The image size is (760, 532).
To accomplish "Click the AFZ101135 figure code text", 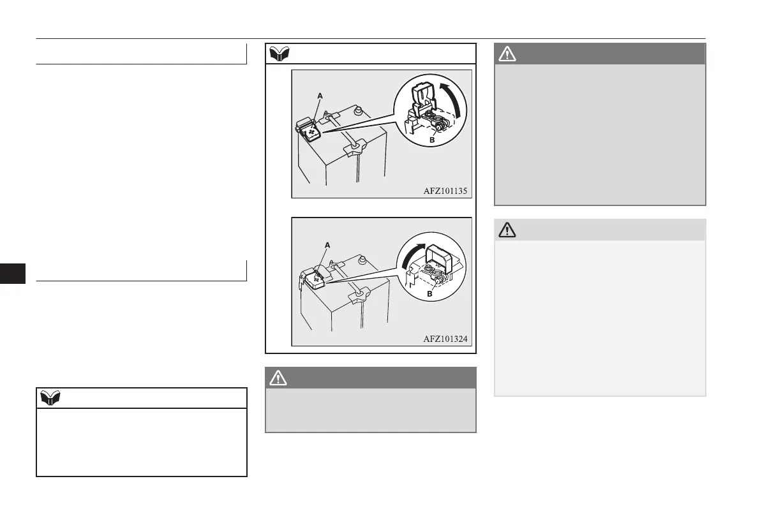I will coord(445,191).
